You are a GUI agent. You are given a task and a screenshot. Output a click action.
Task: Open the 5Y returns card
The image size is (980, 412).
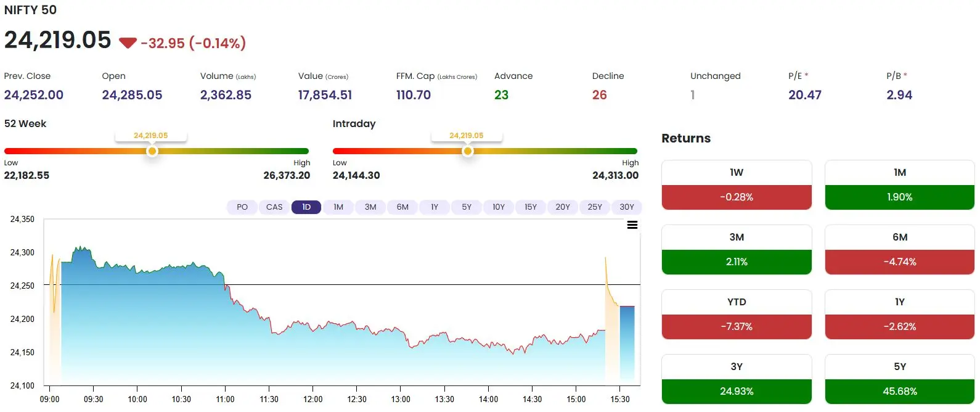pos(900,379)
